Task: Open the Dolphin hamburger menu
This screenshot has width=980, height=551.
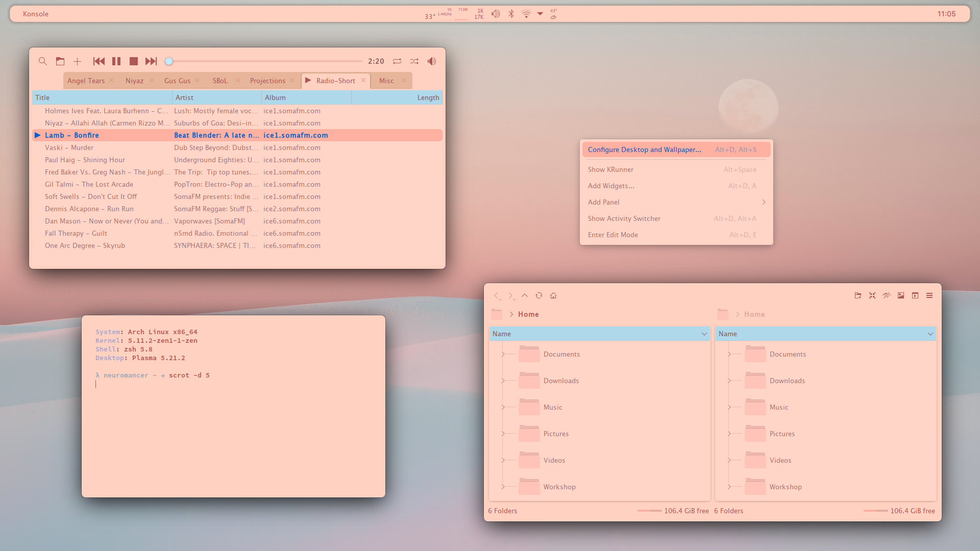Action: pyautogui.click(x=929, y=295)
